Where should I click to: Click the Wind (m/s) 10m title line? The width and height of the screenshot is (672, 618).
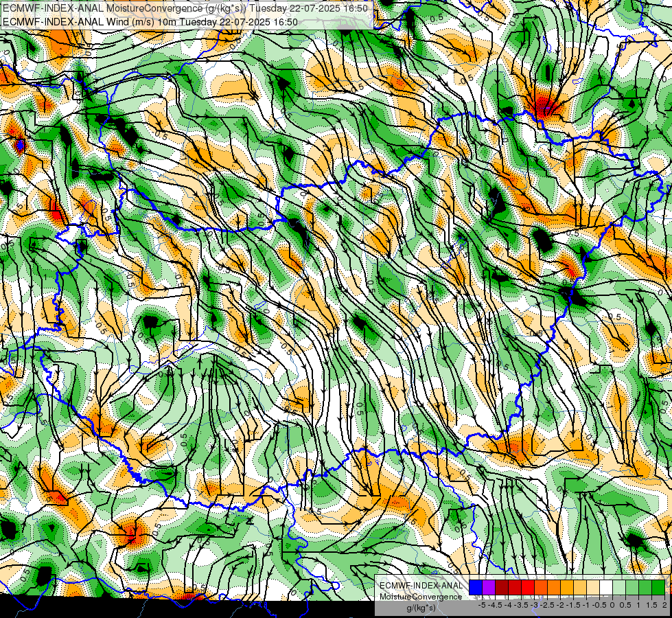[150, 21]
